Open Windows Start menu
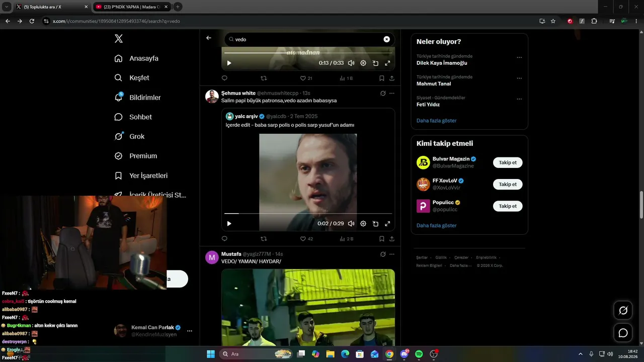 210,354
